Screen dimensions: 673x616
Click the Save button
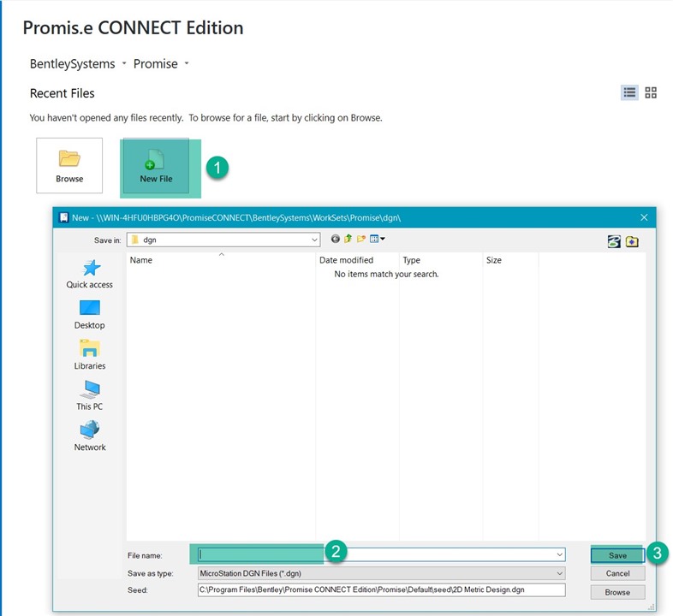tap(617, 555)
